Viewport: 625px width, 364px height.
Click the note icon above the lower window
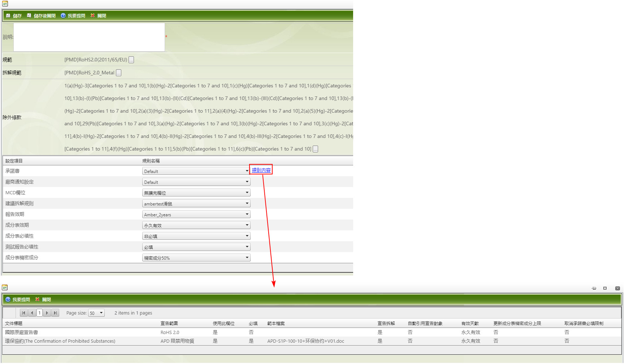(x=5, y=287)
